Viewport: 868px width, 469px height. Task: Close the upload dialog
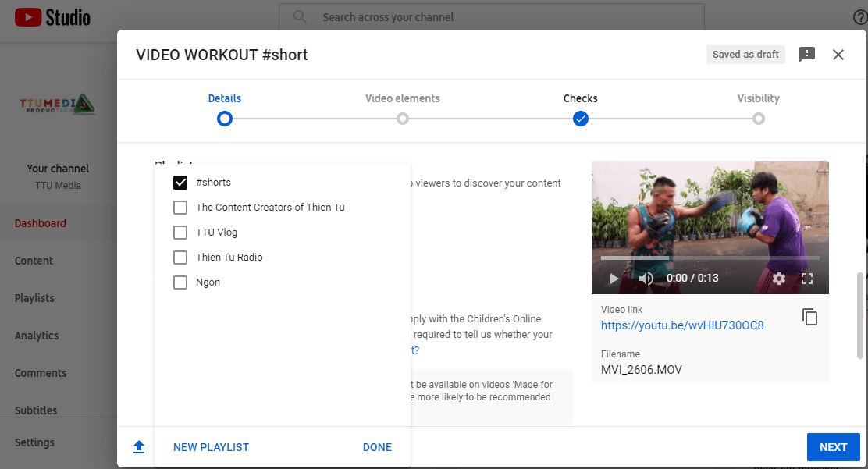click(838, 55)
